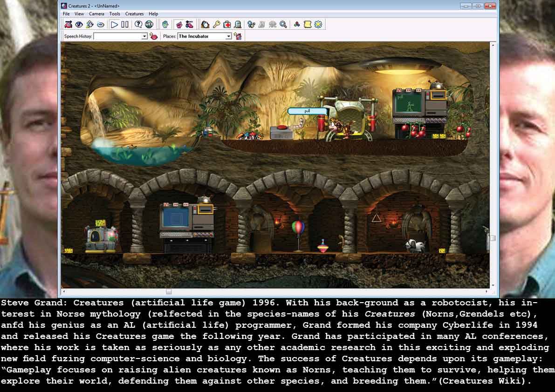Screen dimensions: 555x392
Task: Toggle the pink pointing hand icon
Action: tap(178, 25)
